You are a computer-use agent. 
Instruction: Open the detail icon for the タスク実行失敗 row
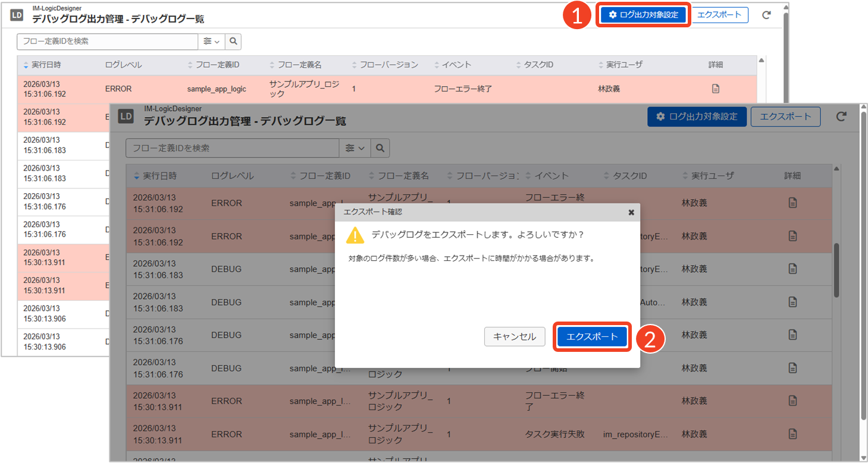[x=792, y=434]
